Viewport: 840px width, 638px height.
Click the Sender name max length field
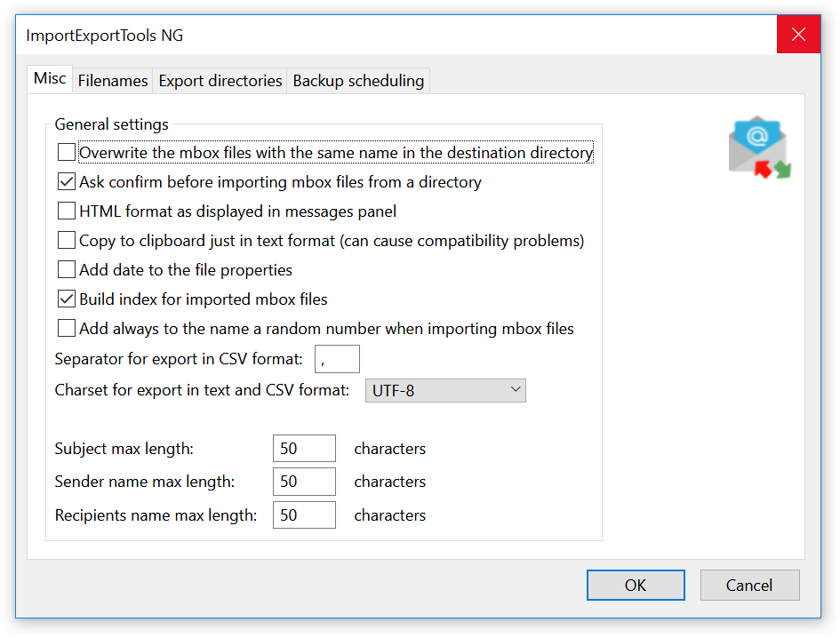304,482
